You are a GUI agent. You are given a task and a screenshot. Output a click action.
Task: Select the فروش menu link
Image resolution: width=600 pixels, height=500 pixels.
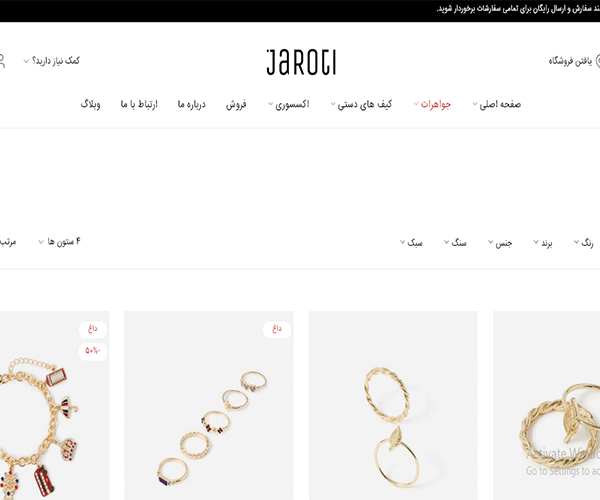pos(236,104)
